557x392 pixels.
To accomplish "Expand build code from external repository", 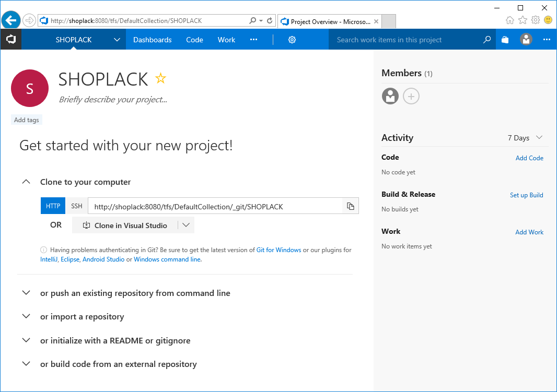I will [x=26, y=364].
